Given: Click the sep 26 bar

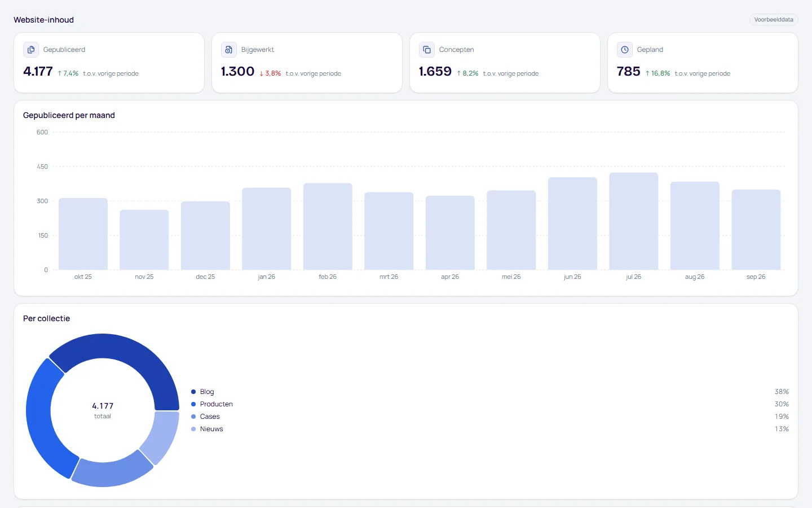Looking at the screenshot, I should (x=756, y=230).
